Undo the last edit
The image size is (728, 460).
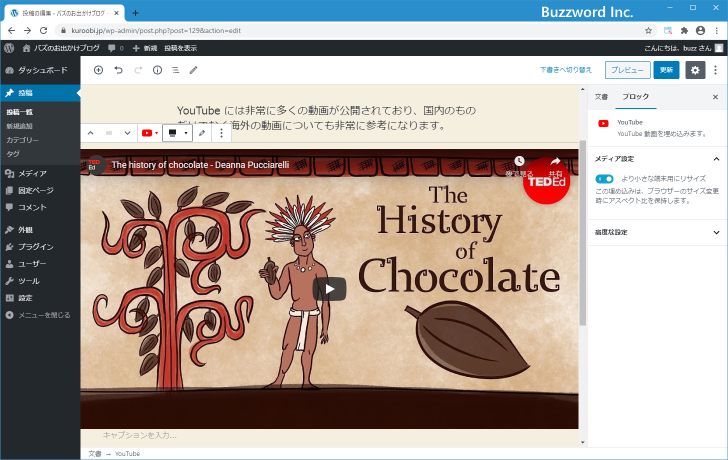[x=118, y=70]
